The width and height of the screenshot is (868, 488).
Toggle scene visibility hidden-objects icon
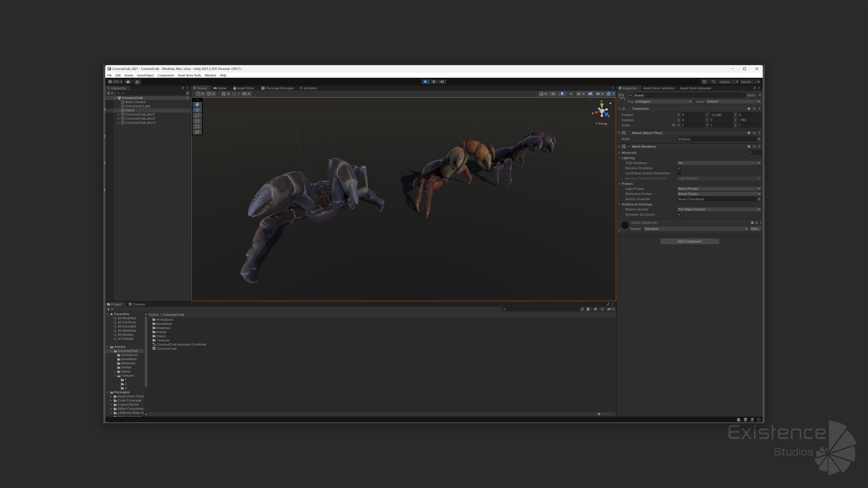590,94
